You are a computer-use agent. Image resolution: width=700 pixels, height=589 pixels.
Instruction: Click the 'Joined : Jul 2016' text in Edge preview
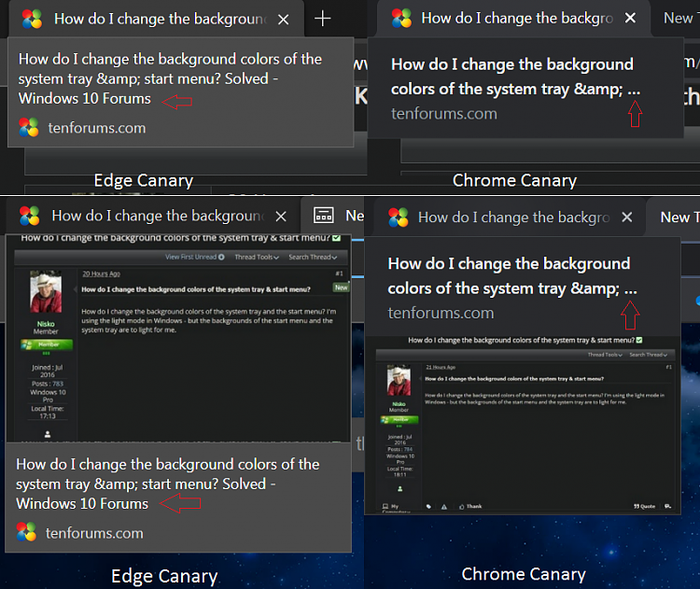[48, 372]
